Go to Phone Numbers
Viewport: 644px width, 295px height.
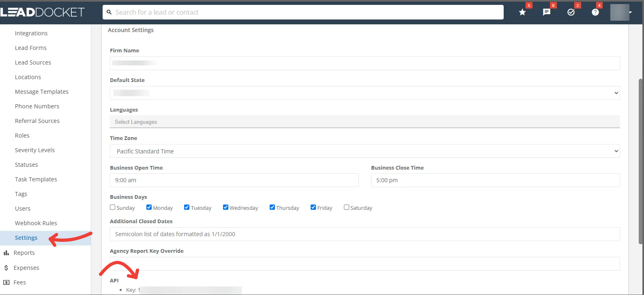(37, 106)
